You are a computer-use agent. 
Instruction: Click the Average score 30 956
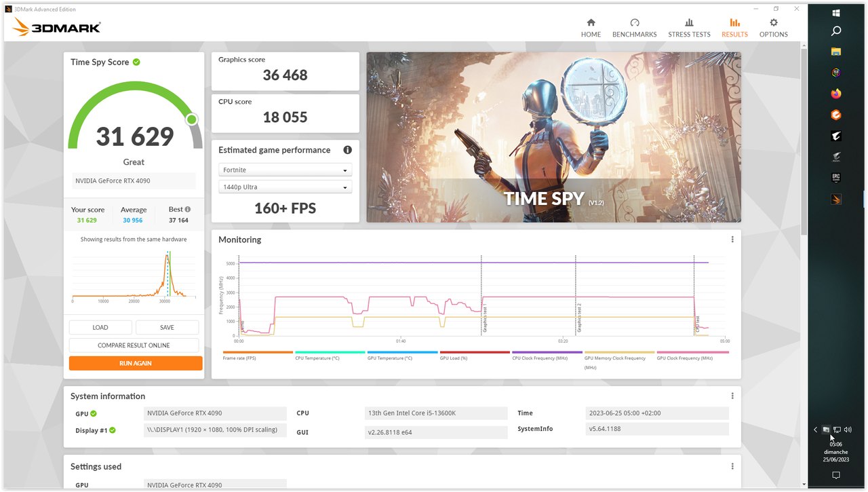[133, 221]
